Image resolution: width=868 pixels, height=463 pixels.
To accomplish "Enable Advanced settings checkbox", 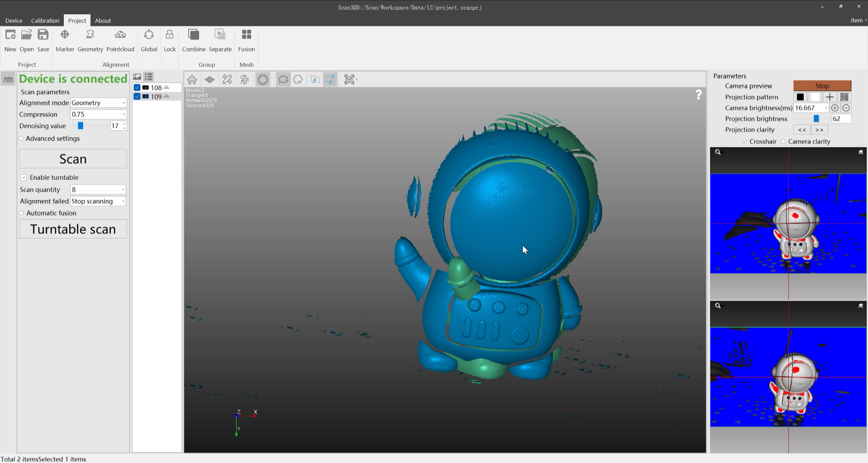I will pos(21,139).
